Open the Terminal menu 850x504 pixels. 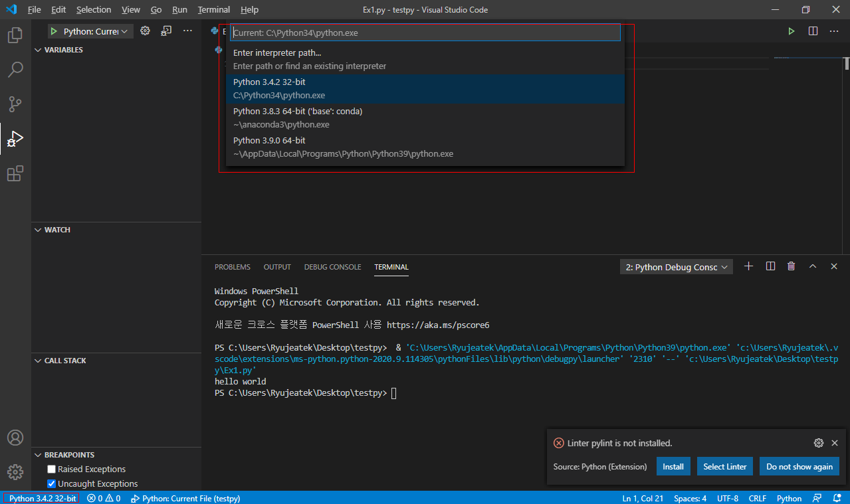tap(214, 10)
